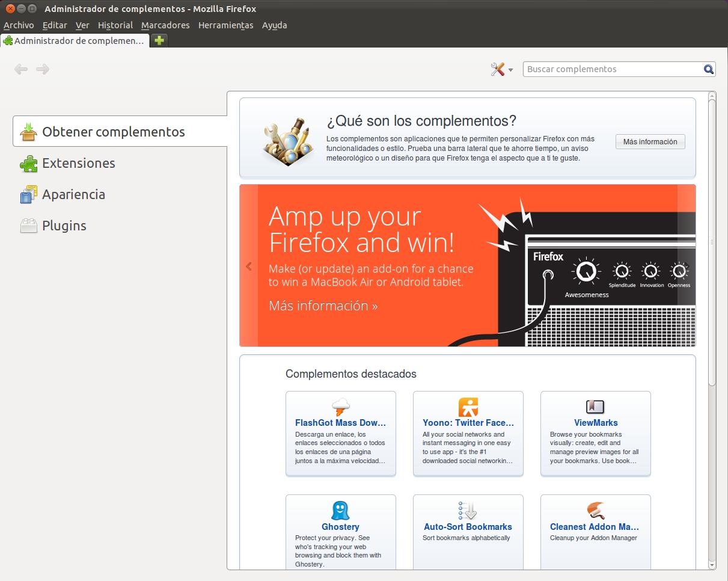Minimize the Firefox window
This screenshot has width=728, height=581.
point(21,9)
